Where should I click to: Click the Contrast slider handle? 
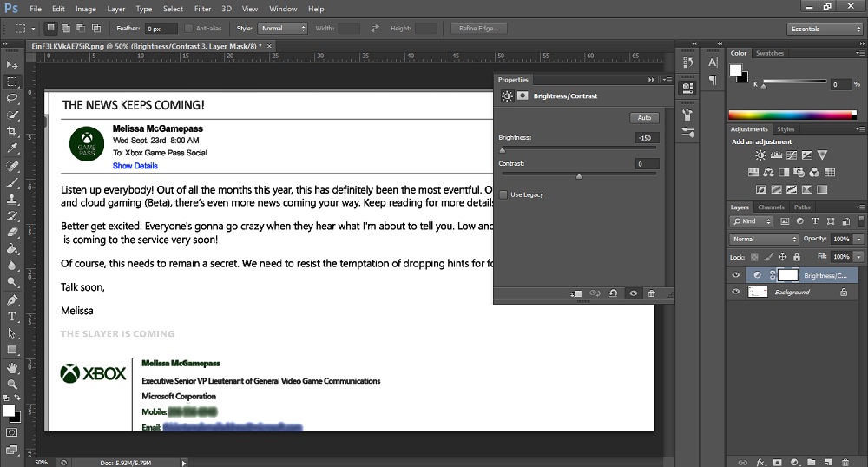[579, 176]
